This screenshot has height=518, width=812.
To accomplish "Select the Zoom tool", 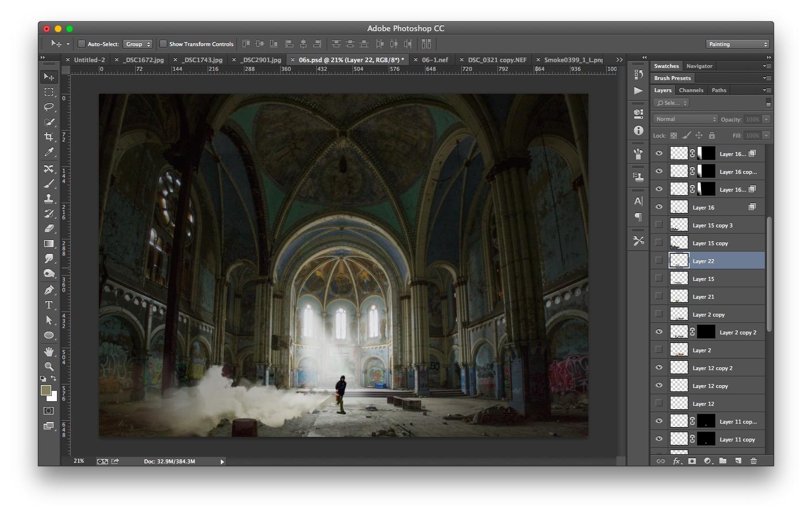I will [x=49, y=366].
